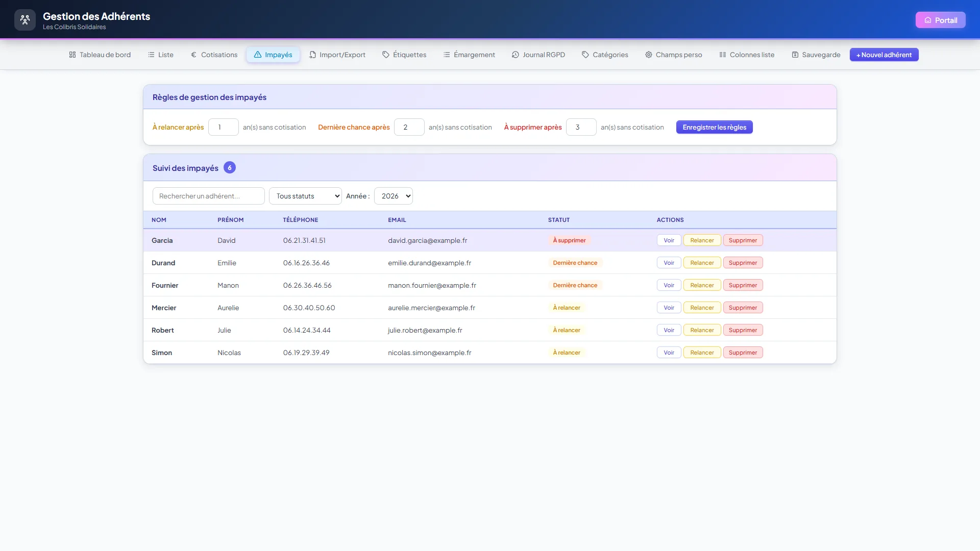Image resolution: width=980 pixels, height=551 pixels.
Task: Click the Journal RGPD history icon
Action: click(516, 55)
